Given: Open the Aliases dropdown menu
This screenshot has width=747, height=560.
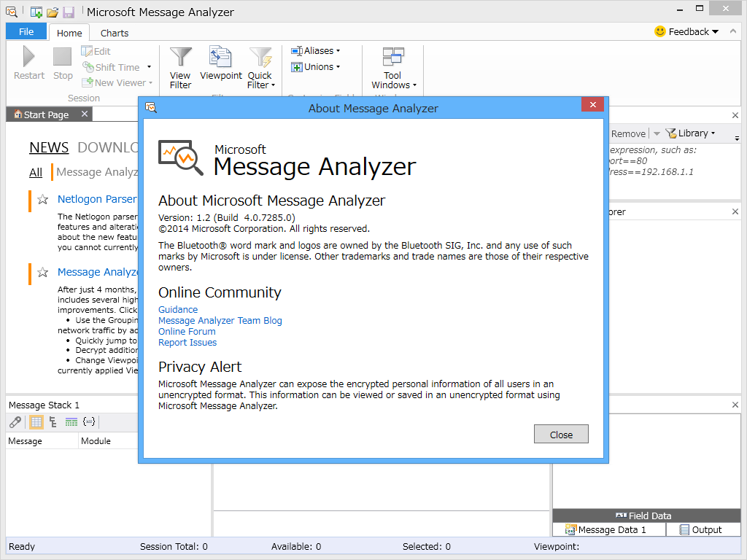Looking at the screenshot, I should coord(317,50).
